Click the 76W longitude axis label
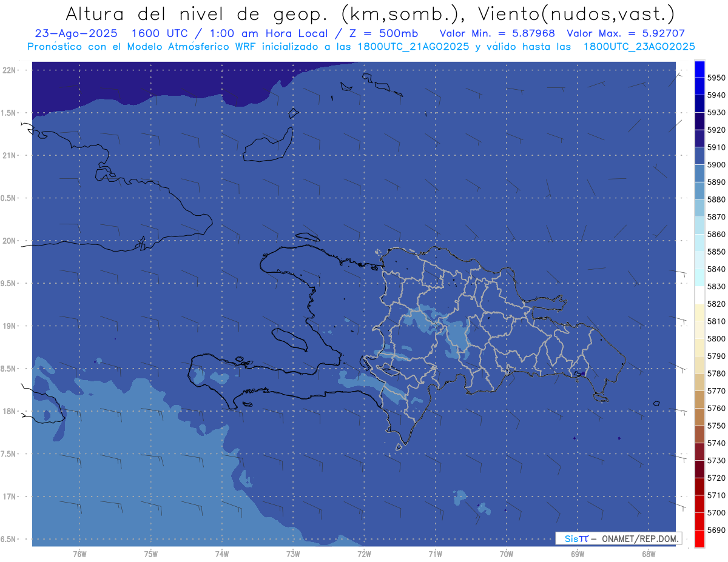This screenshot has width=728, height=562. click(x=79, y=554)
